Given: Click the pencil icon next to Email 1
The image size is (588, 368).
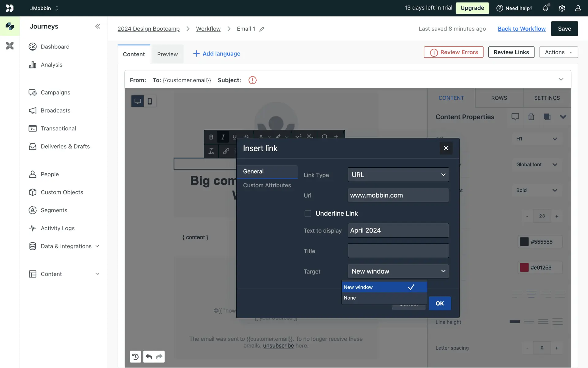Looking at the screenshot, I should click(x=262, y=29).
